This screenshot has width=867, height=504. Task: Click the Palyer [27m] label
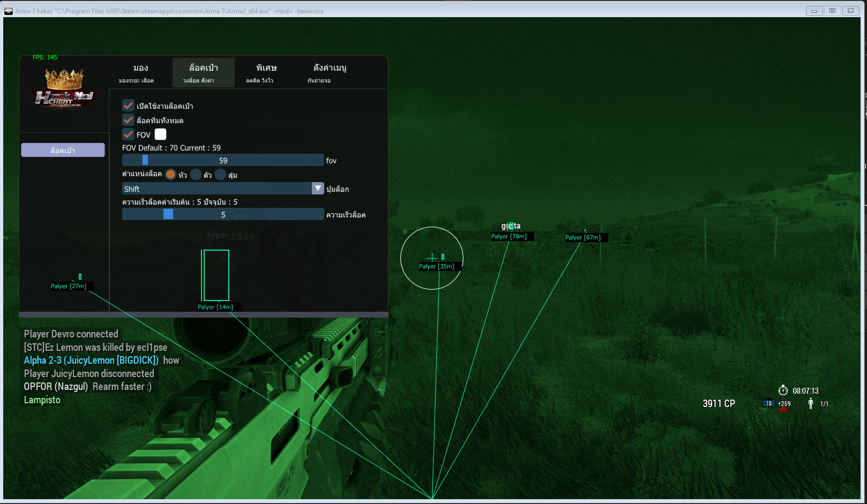tap(69, 286)
